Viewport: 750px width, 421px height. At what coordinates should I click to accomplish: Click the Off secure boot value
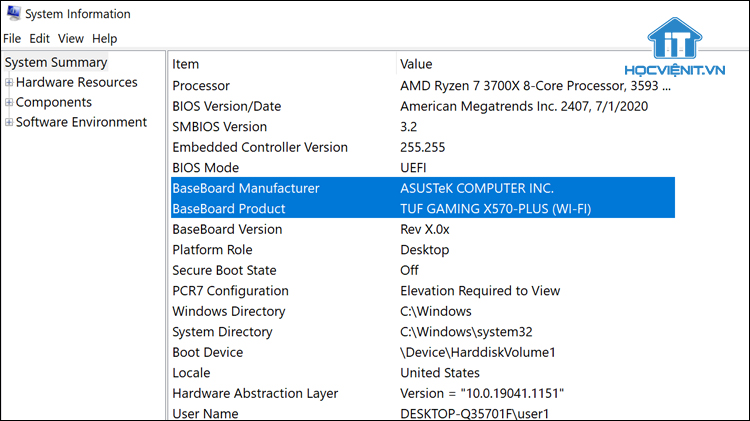[409, 270]
